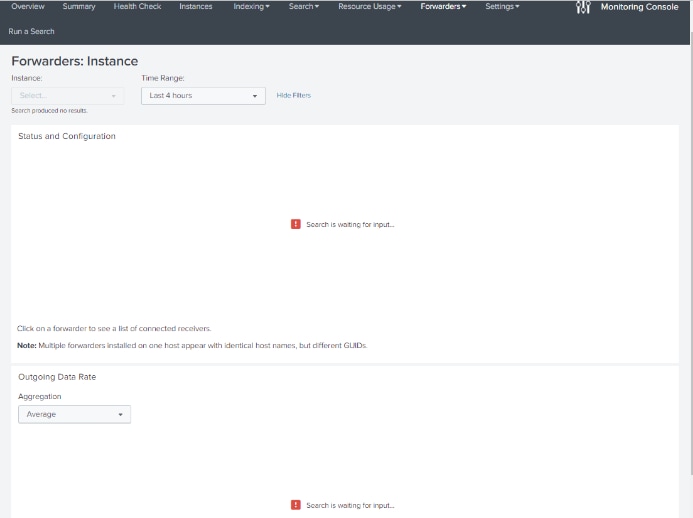Click the note about identical host names
Screen dimensions: 693x518
point(192,346)
